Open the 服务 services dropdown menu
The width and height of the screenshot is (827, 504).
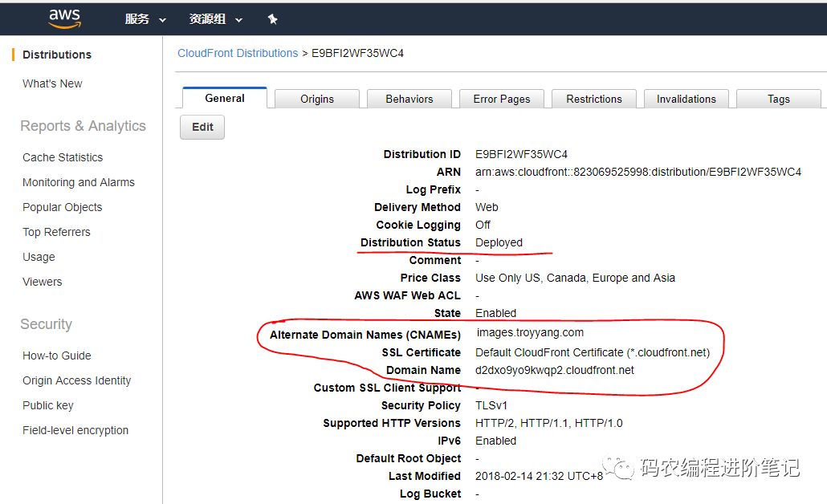[145, 19]
